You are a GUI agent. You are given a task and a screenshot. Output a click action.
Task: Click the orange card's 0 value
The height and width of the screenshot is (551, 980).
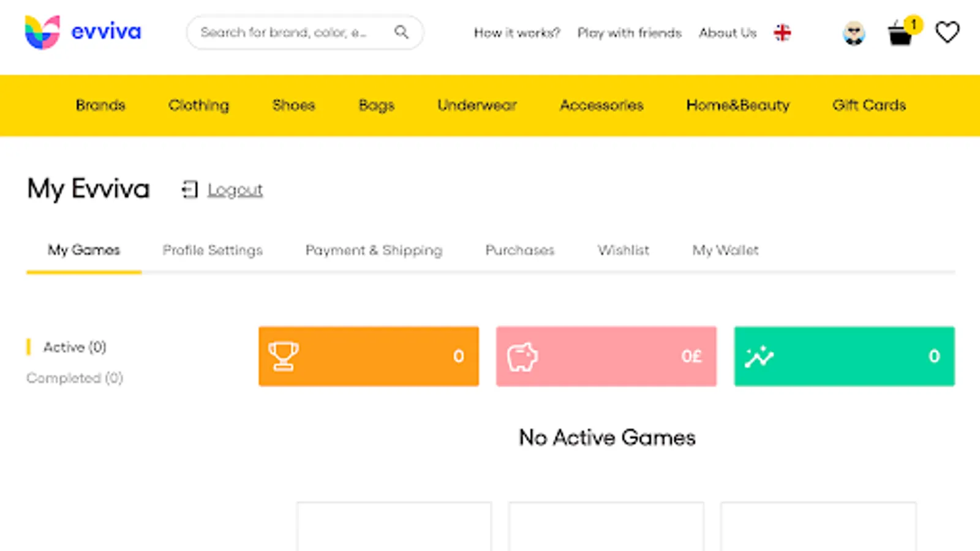(x=459, y=356)
